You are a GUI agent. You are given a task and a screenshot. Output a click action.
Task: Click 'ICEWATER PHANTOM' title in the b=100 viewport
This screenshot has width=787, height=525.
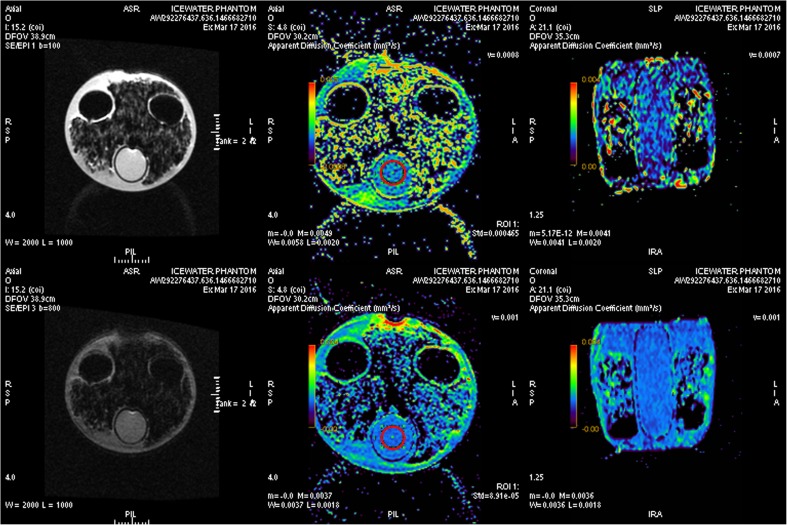coord(214,9)
